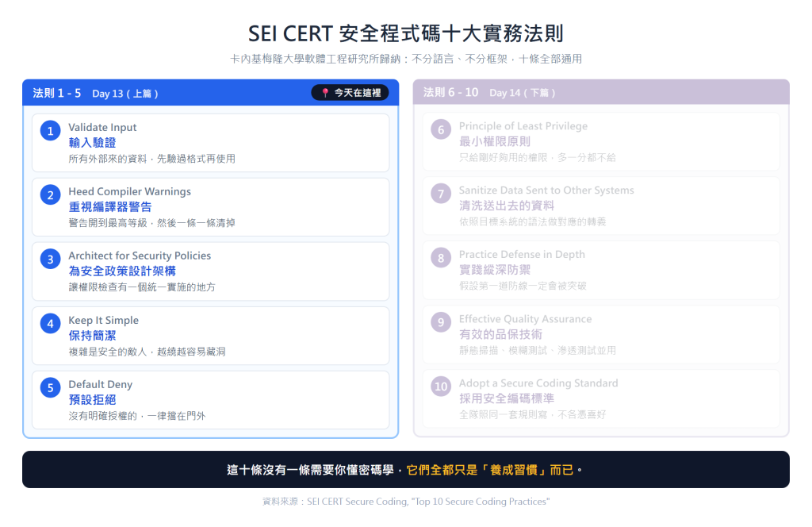Click the 保持簡潔 title
The width and height of the screenshot is (812, 527).
(x=92, y=336)
